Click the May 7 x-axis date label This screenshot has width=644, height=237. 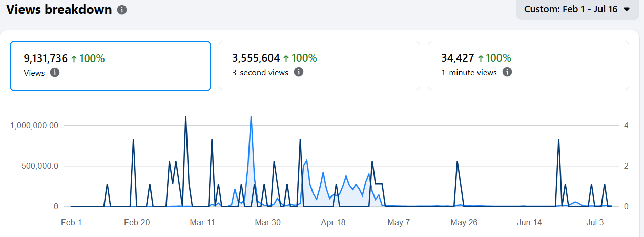pyautogui.click(x=399, y=222)
